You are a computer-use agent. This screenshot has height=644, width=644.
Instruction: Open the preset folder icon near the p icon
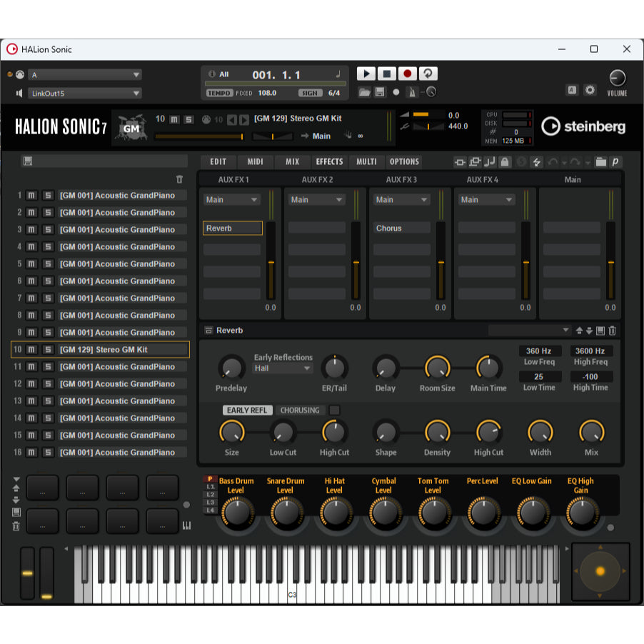pos(601,162)
